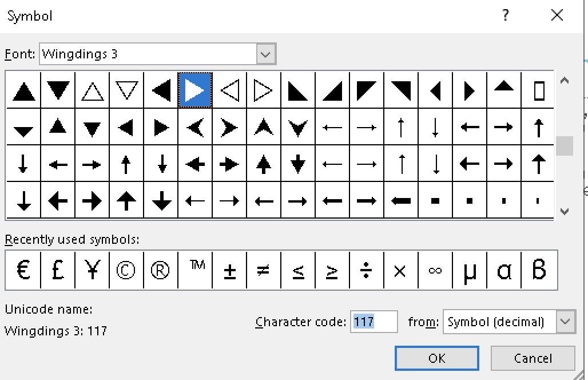Click the Wingdings 3 font name box
Screen dimensions: 588x380
148,54
